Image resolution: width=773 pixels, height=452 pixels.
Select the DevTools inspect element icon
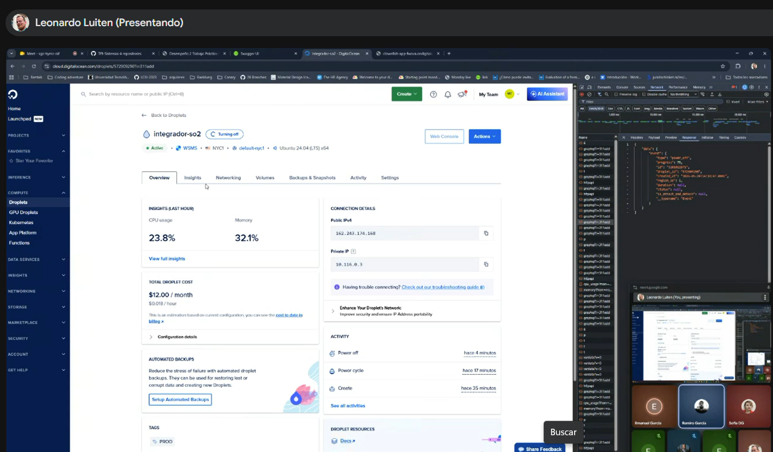pos(582,87)
